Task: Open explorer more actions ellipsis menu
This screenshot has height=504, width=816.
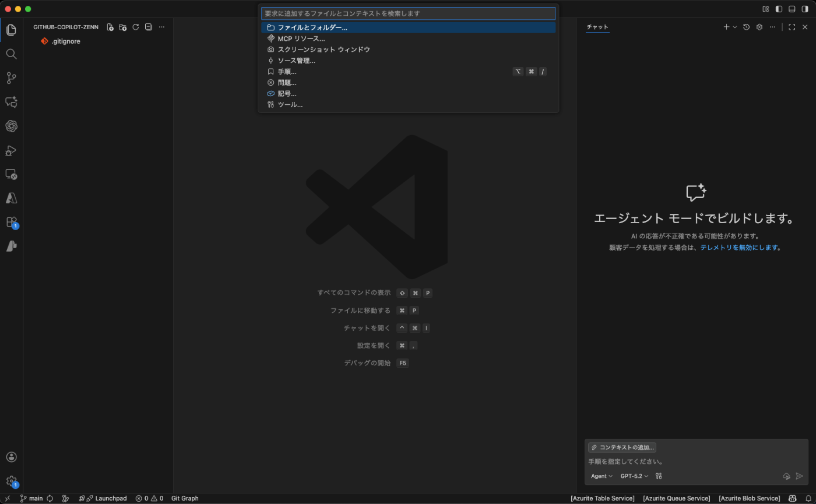Action: point(161,27)
